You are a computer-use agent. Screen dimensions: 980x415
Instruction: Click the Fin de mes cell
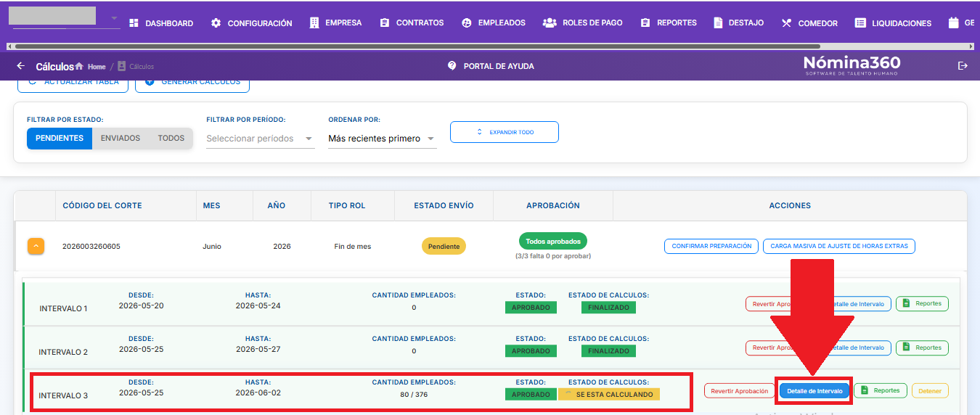tap(353, 246)
